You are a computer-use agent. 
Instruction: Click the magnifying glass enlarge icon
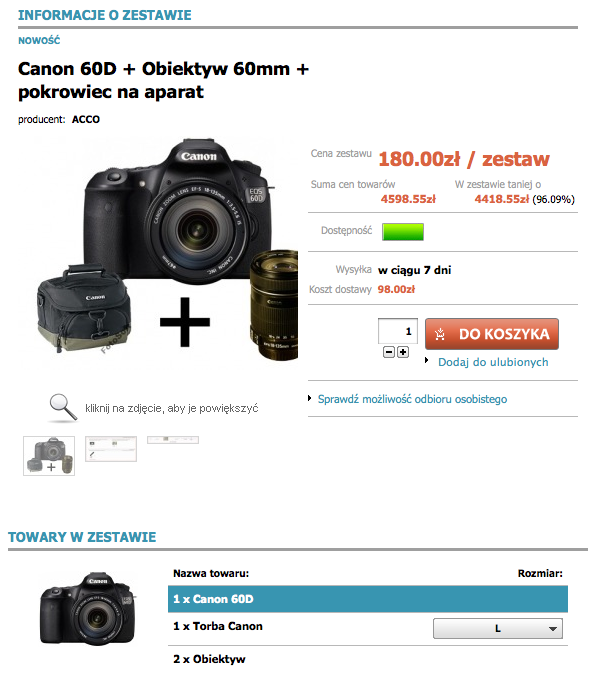63,407
